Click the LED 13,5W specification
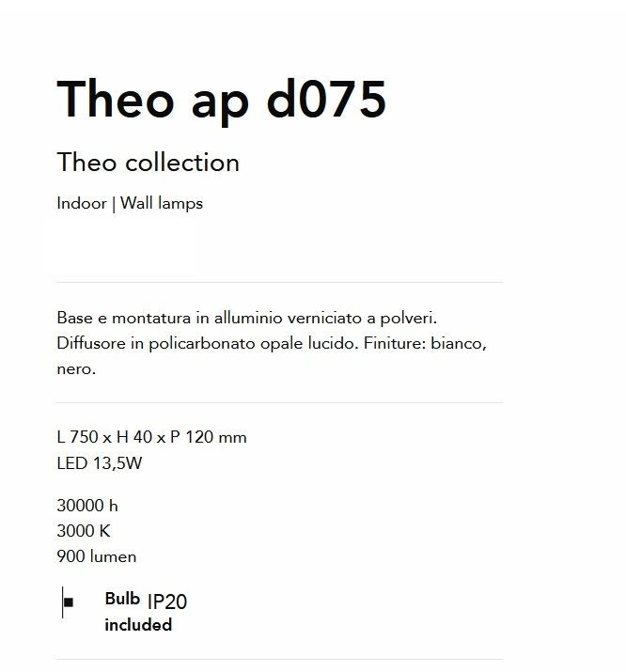Viewport: 626px width, 672px height. point(100,462)
